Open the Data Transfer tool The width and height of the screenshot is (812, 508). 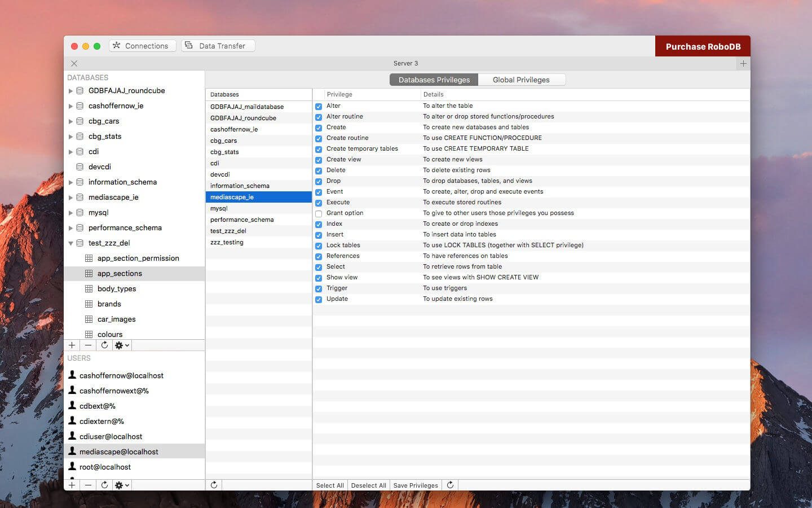coord(218,46)
